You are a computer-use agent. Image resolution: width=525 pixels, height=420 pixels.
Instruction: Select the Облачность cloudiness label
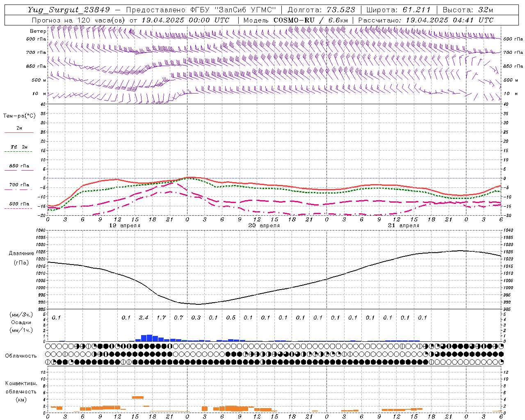coord(21,356)
